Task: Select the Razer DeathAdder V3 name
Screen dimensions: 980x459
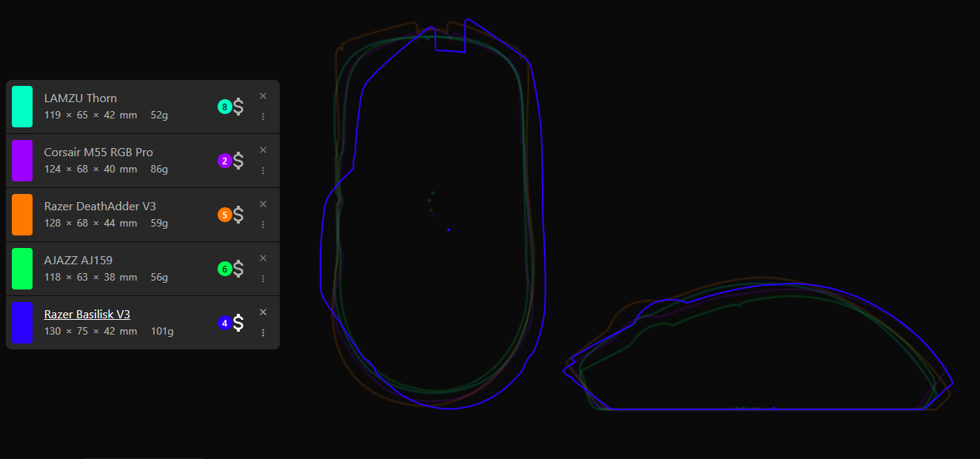Action: (x=100, y=206)
